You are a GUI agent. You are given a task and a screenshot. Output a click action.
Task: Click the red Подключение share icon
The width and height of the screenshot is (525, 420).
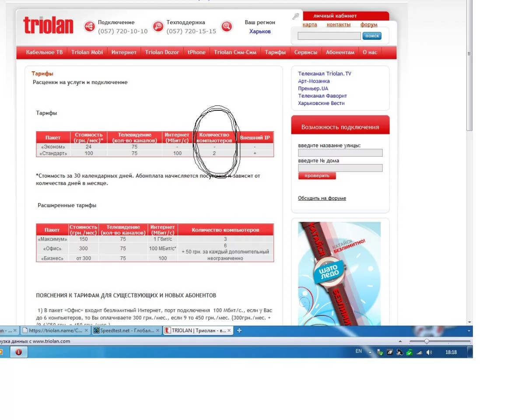tap(89, 27)
